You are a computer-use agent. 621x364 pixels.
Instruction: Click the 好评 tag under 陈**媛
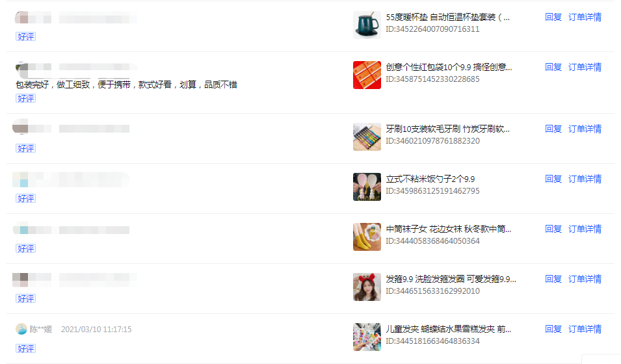[26, 348]
